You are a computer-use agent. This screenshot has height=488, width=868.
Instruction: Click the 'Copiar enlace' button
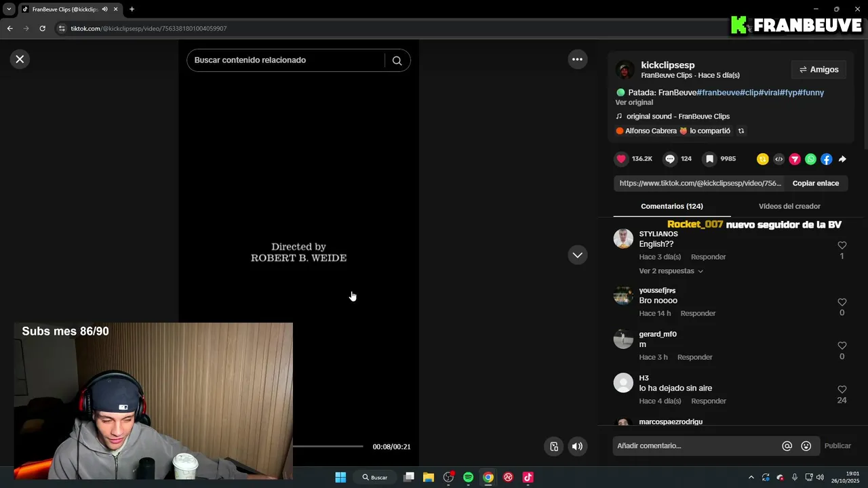(816, 183)
